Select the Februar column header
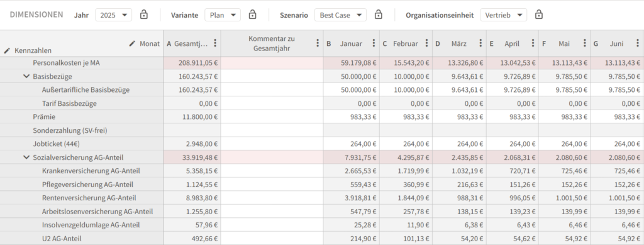The image size is (644, 245). [406, 43]
